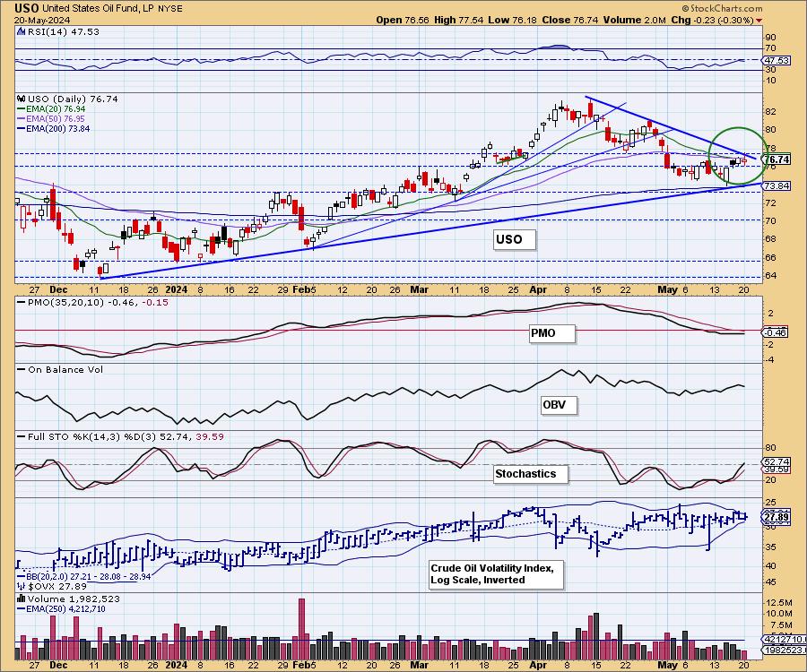Click the PMO(35,20,10) legend label

[x=98, y=302]
